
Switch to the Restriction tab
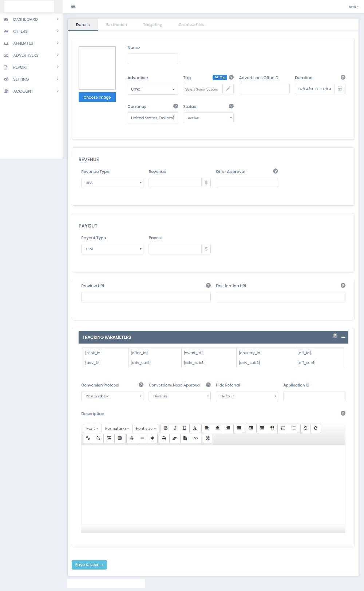point(116,25)
